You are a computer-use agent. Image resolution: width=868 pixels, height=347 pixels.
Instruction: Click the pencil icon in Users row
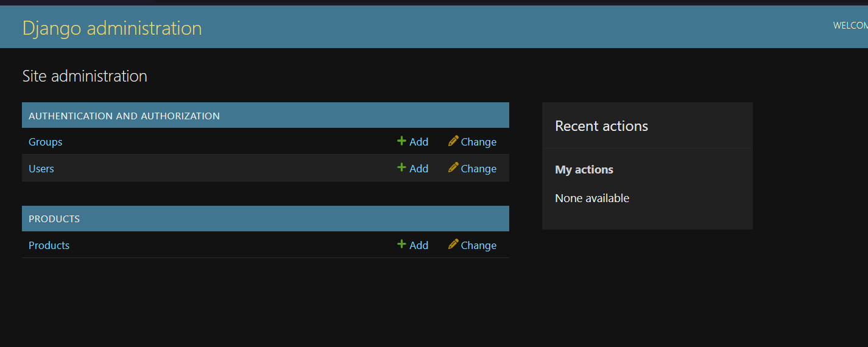point(453,167)
